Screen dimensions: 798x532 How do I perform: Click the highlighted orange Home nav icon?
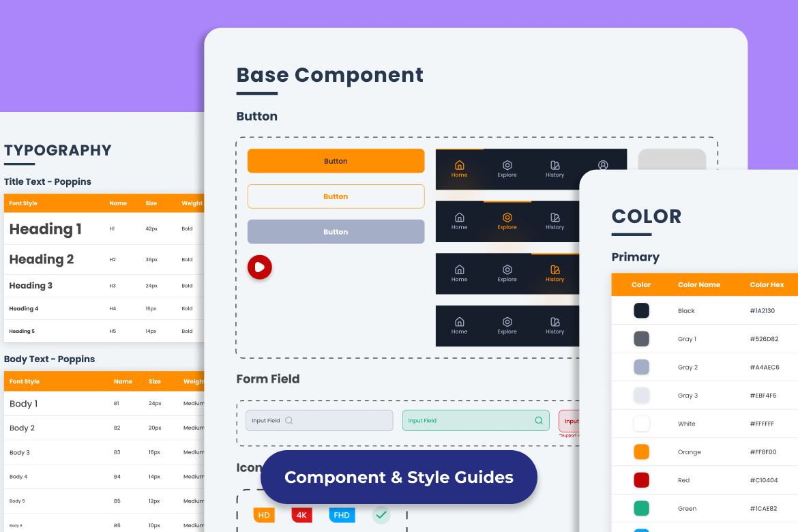[x=459, y=166]
